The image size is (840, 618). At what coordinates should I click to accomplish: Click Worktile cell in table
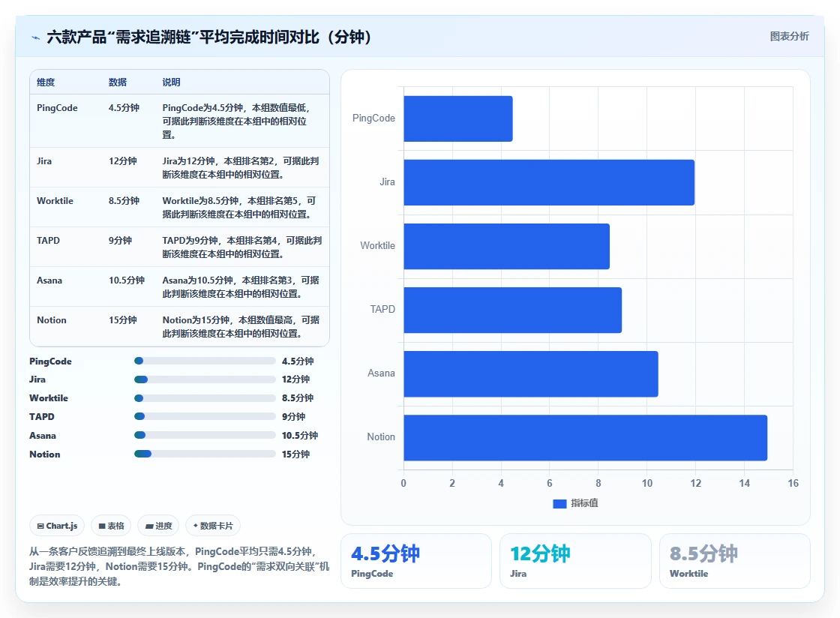55,201
